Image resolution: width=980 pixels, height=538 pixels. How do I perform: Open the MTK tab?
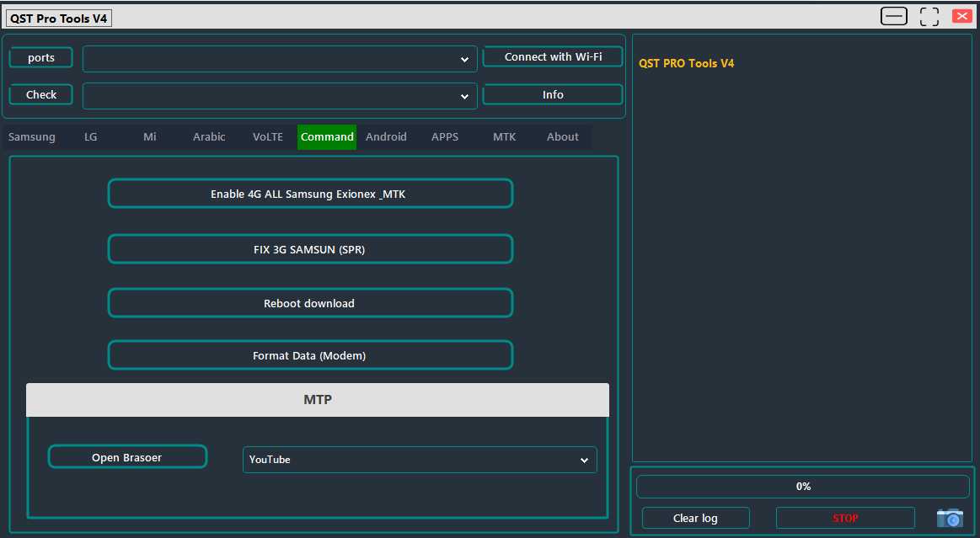click(504, 136)
